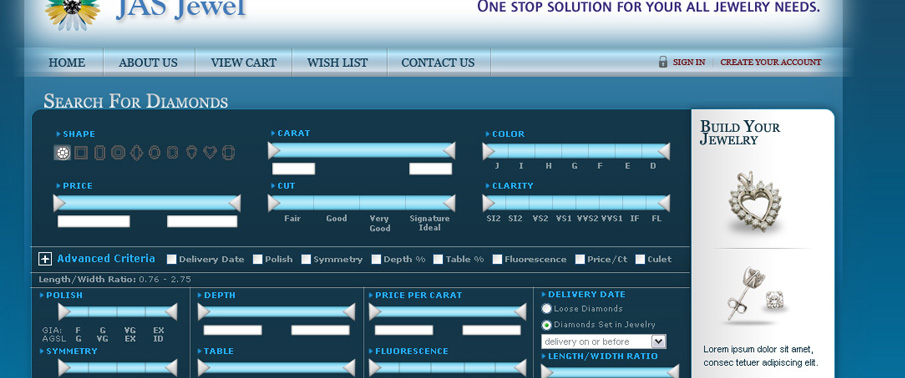Click the Color slider minimum handle

(x=488, y=151)
